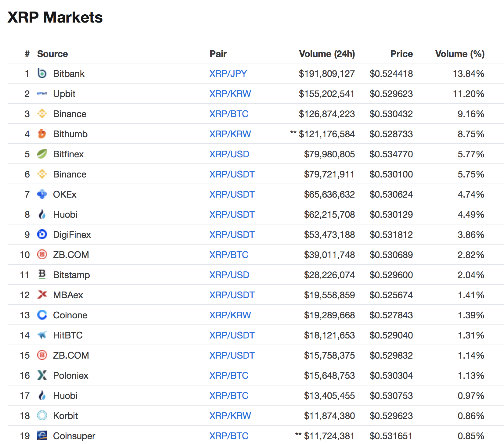Click the Bitstamp B logo icon
The image size is (504, 444).
point(42,275)
